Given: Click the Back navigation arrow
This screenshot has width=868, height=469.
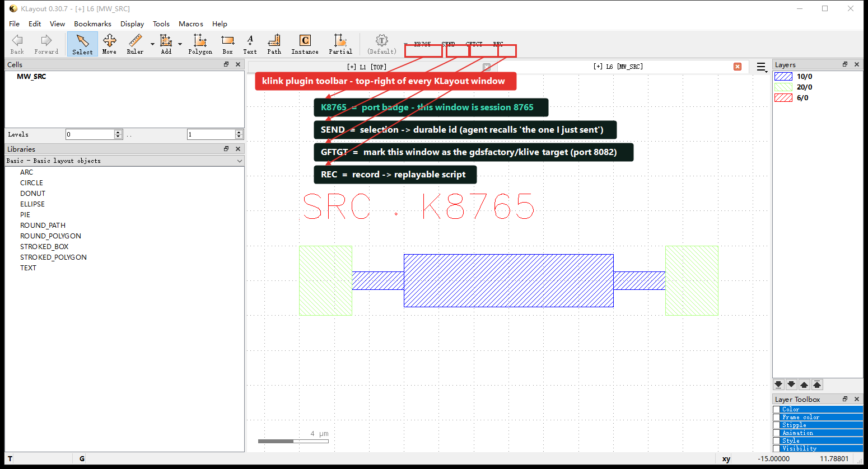Looking at the screenshot, I should coord(17,44).
